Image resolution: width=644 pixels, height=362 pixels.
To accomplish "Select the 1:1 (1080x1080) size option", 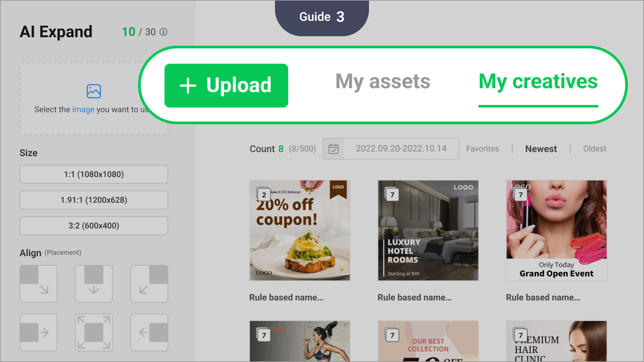I will point(94,174).
